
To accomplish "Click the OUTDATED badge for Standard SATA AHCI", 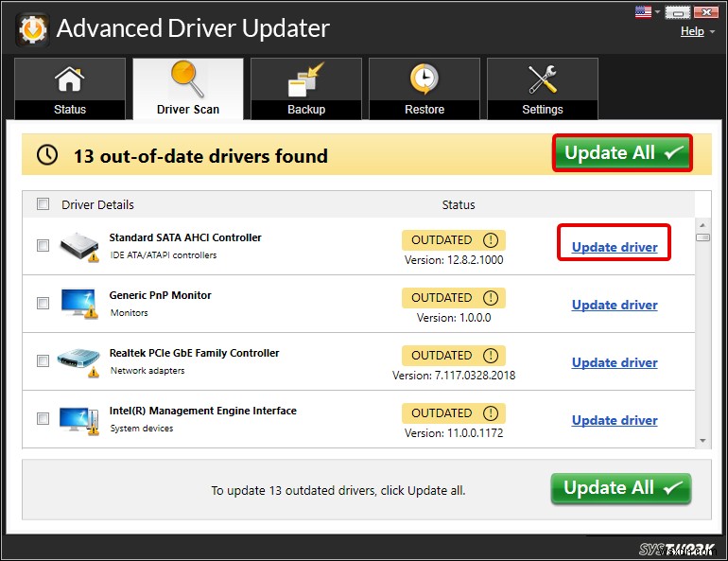I will pyautogui.click(x=454, y=240).
